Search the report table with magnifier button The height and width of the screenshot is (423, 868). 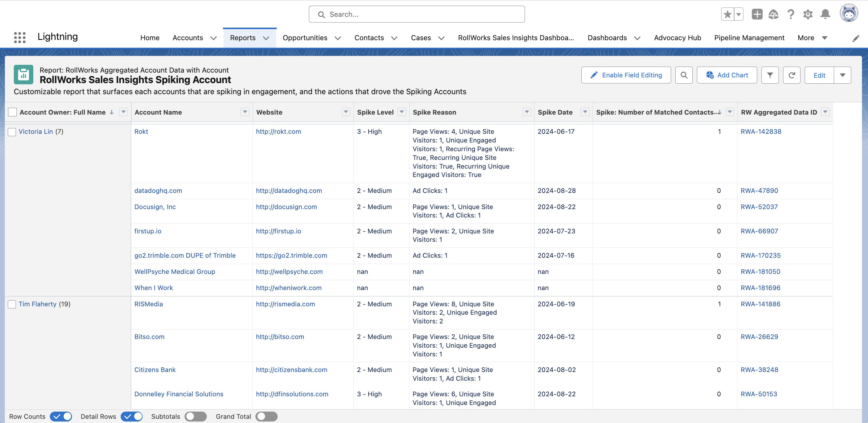coord(684,75)
